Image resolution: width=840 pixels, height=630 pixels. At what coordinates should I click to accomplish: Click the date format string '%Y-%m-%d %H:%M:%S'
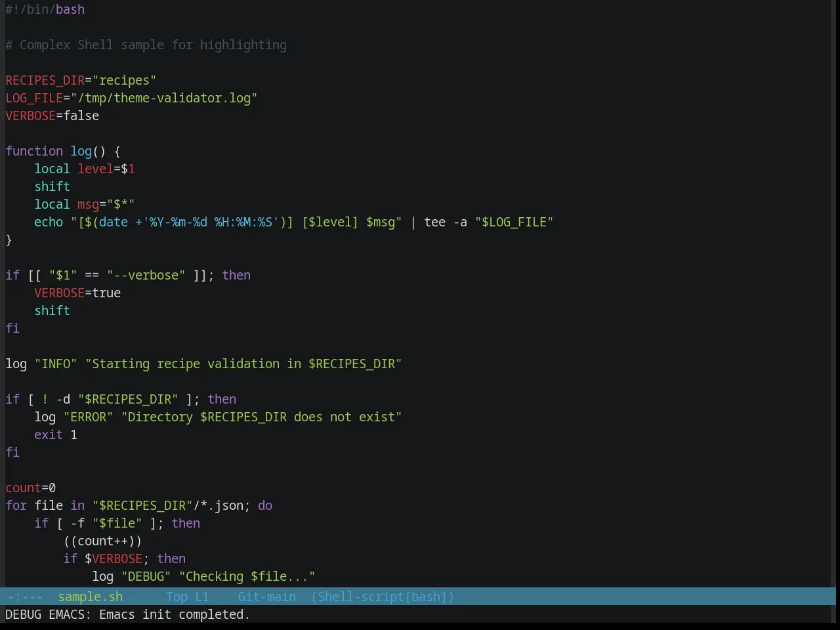pos(211,222)
